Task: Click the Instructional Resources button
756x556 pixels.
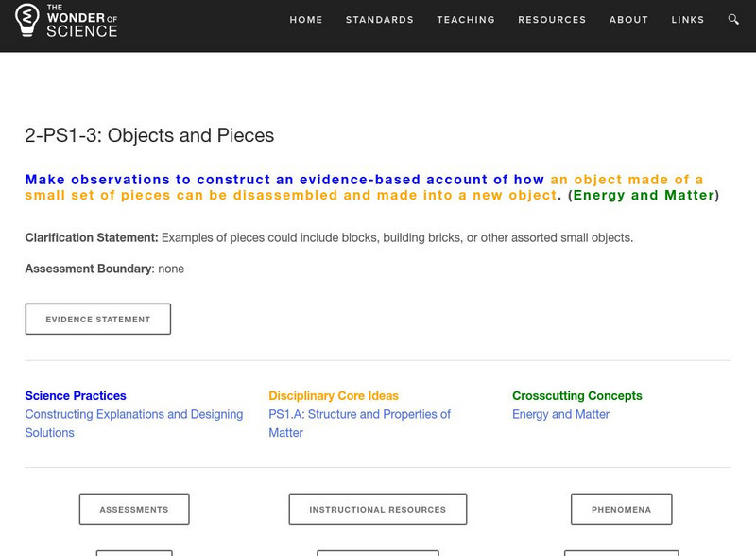Action: [x=377, y=509]
